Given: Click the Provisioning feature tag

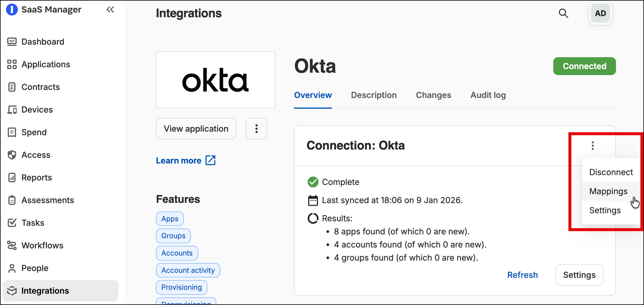Looking at the screenshot, I should click(x=182, y=287).
